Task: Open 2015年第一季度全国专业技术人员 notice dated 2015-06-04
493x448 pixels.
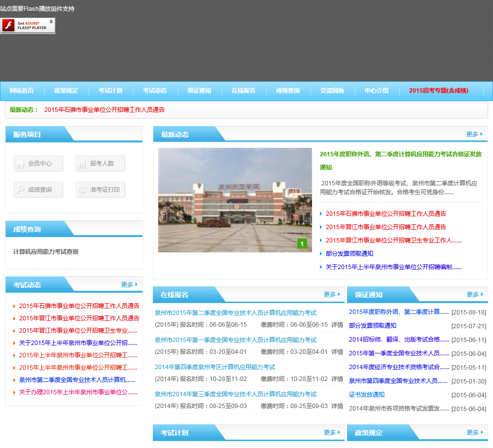Action: click(399, 353)
